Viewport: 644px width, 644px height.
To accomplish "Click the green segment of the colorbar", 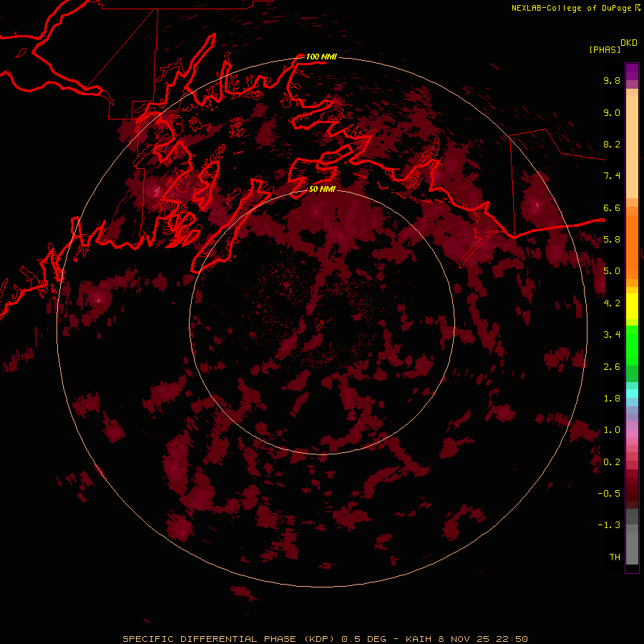I will pos(632,347).
